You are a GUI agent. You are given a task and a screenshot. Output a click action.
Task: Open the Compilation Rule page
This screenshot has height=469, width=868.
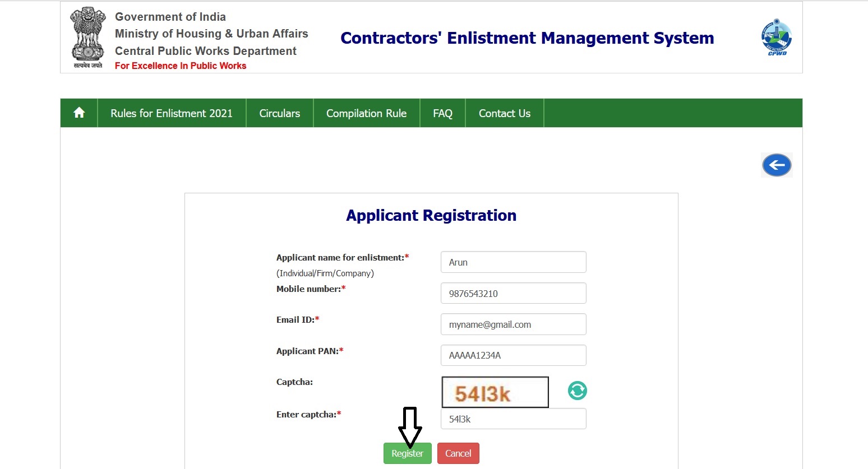(366, 113)
